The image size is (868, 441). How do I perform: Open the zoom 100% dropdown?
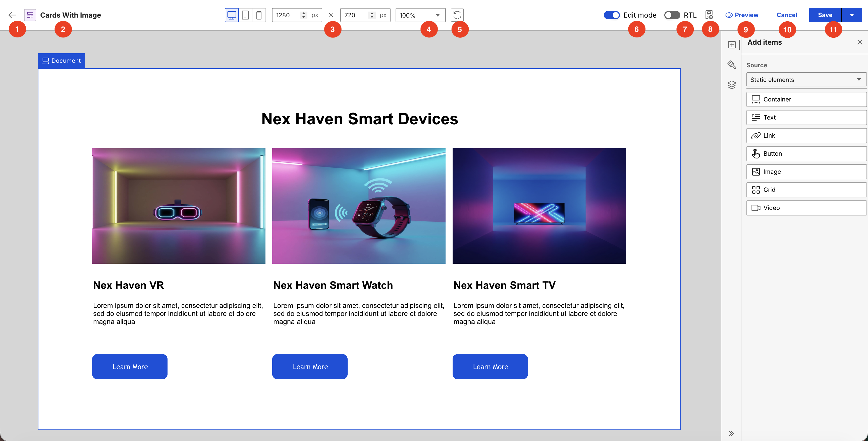[x=420, y=15]
